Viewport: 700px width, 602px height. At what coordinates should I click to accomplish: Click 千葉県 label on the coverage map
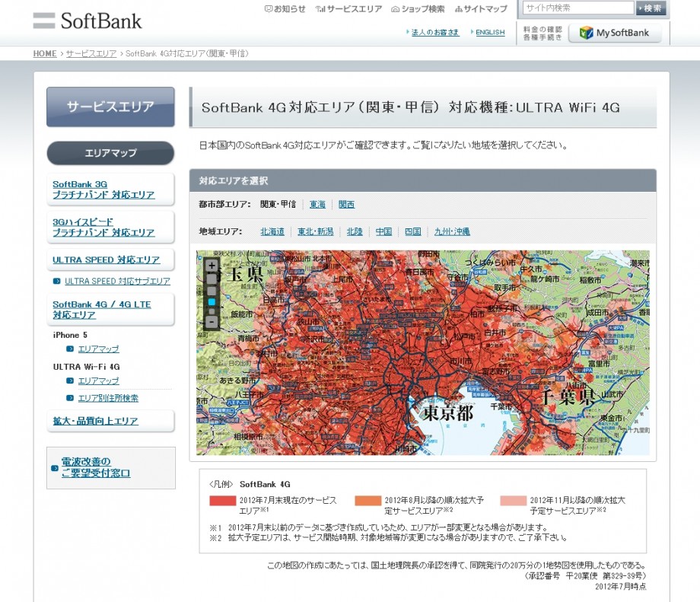point(569,396)
